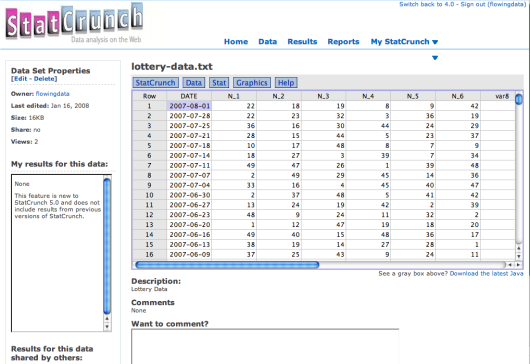530x364 pixels.
Task: Select date cell 2007-07-28
Action: point(189,116)
